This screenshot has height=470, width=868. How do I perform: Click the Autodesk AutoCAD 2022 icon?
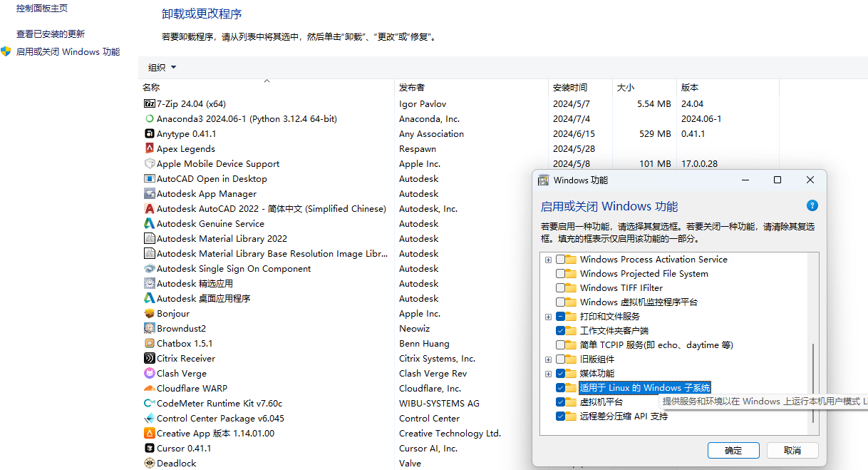[x=150, y=209]
